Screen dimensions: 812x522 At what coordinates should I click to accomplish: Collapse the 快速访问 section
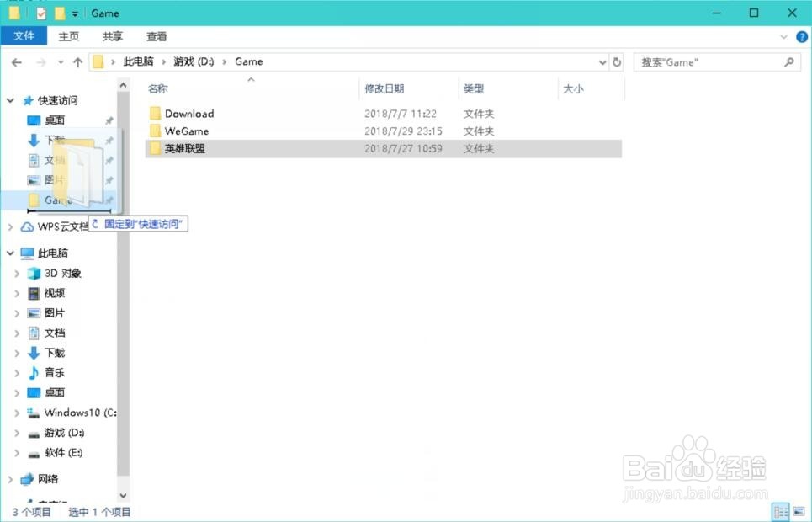coord(11,100)
